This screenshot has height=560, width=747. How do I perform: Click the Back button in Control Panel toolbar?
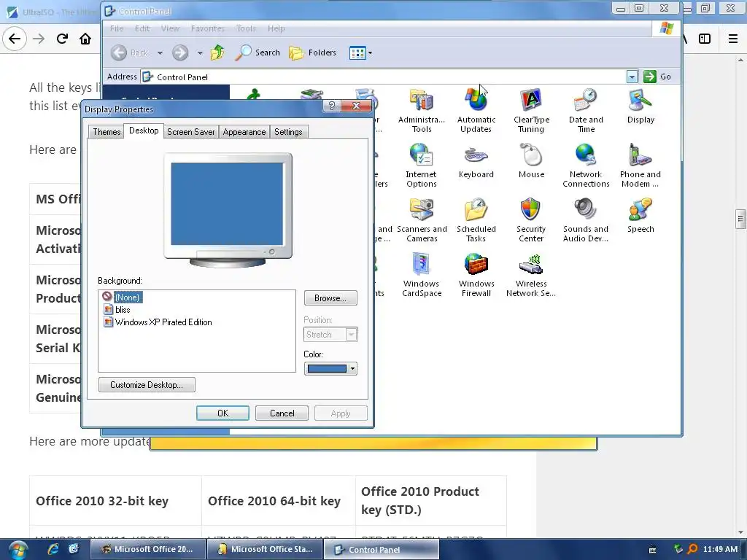[x=130, y=52]
